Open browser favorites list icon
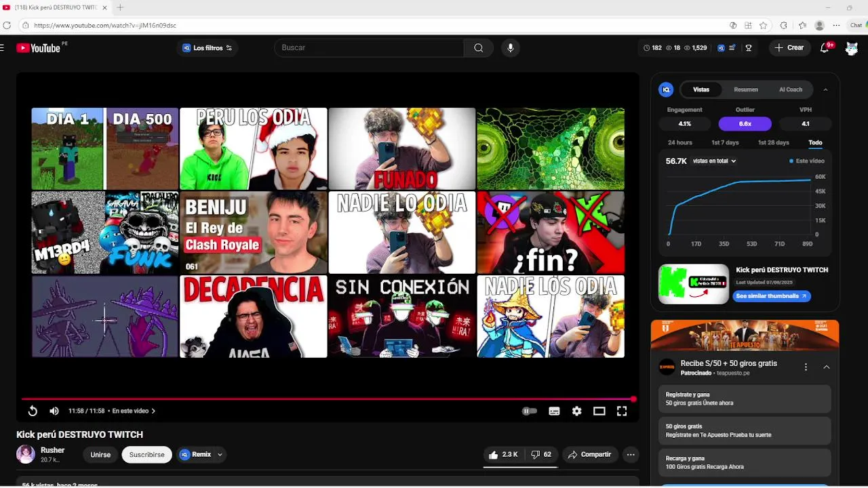Viewport: 868px width, 488px height. [x=803, y=25]
